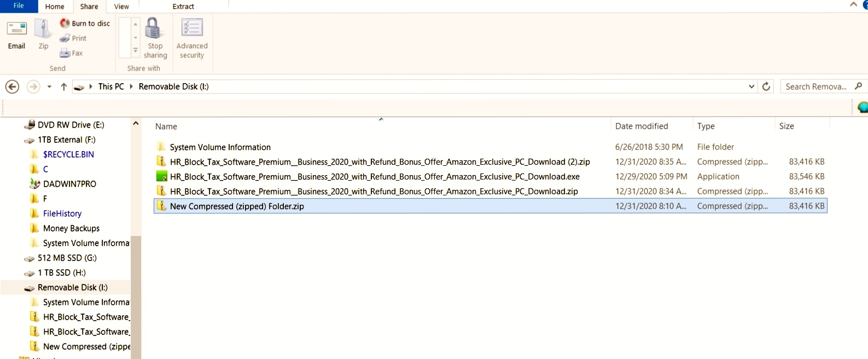Image resolution: width=868 pixels, height=359 pixels.
Task: Click the Zip icon in the ribbon
Action: pyautogui.click(x=43, y=28)
